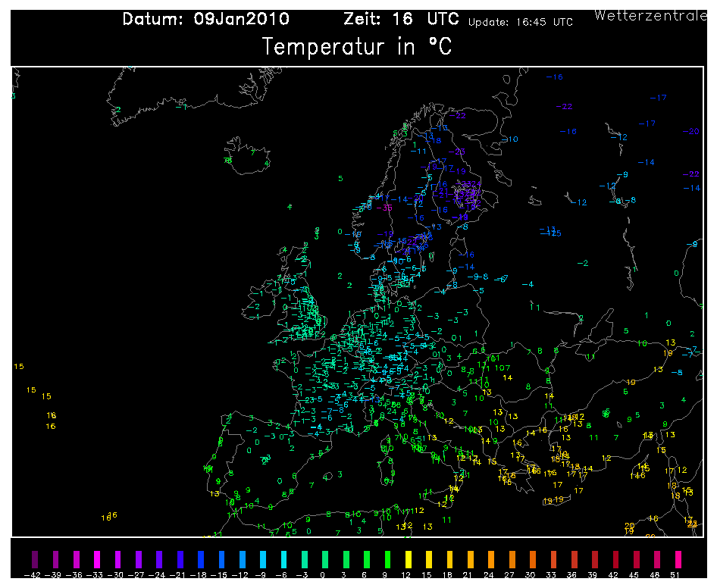Image resolution: width=717 pixels, height=588 pixels.
Task: Click the Temperatur in °C title
Action: [x=357, y=47]
